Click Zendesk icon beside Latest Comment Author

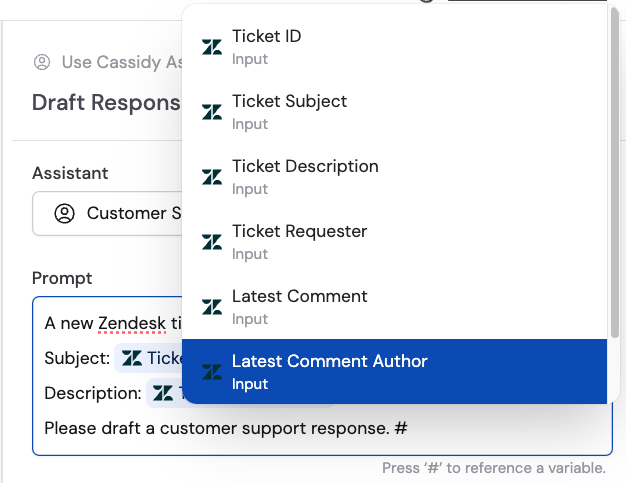point(212,372)
